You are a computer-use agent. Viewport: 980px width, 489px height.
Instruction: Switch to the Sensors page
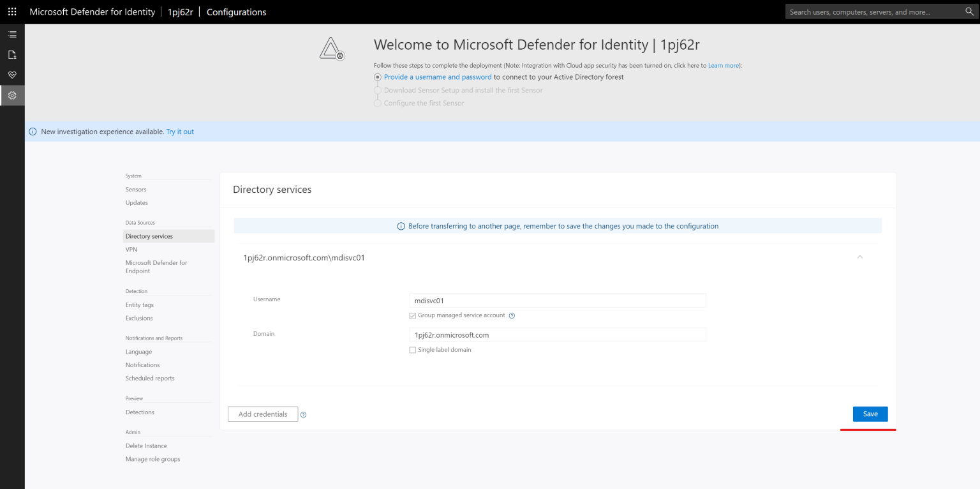click(135, 189)
